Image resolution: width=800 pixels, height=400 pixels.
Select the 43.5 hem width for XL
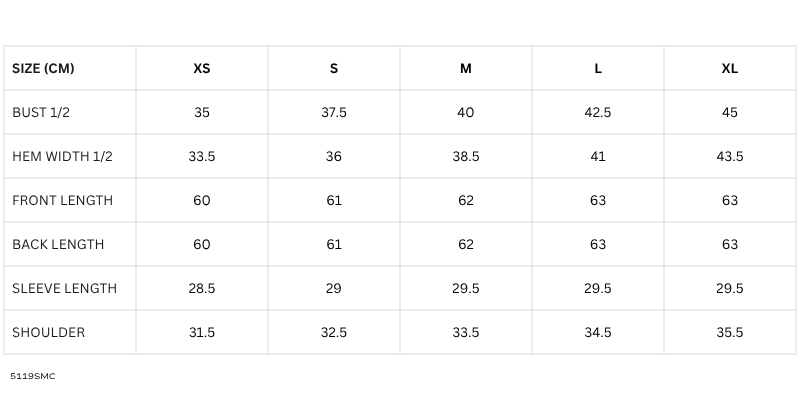tap(730, 157)
